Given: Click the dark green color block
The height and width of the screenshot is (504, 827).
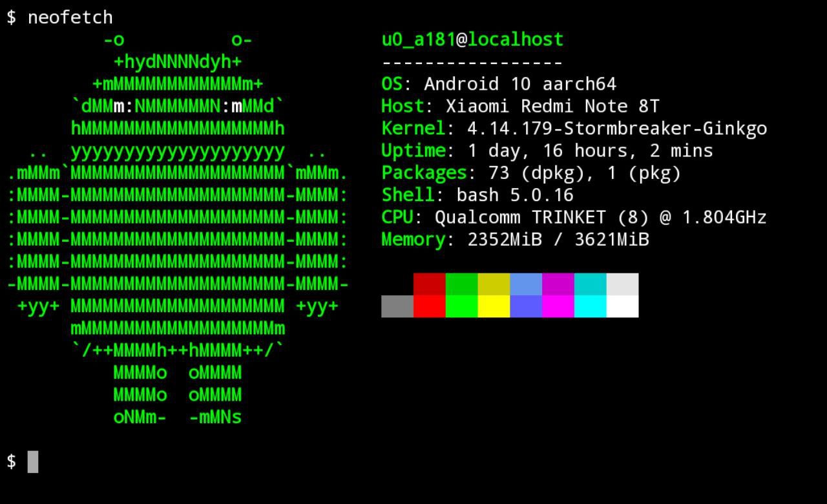Looking at the screenshot, I should coord(462,284).
